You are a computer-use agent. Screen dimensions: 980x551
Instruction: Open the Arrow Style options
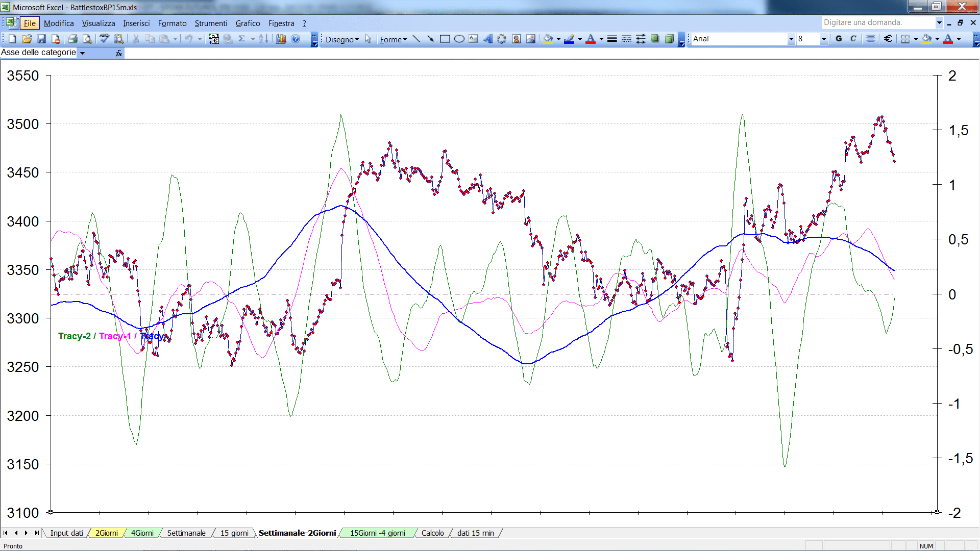tap(641, 39)
